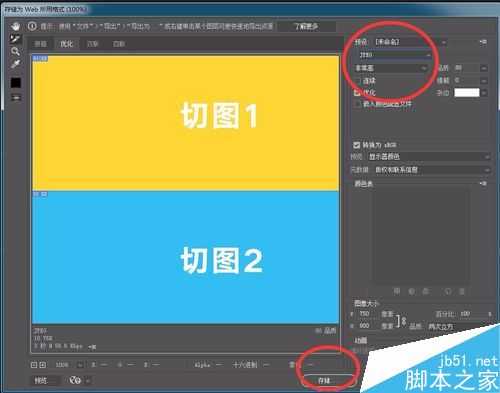500x393 pixels.
Task: Select the Eyedropper tool
Action: (15, 64)
